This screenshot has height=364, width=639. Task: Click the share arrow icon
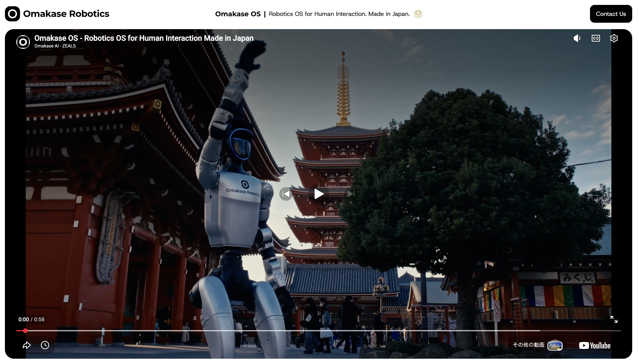coord(26,345)
